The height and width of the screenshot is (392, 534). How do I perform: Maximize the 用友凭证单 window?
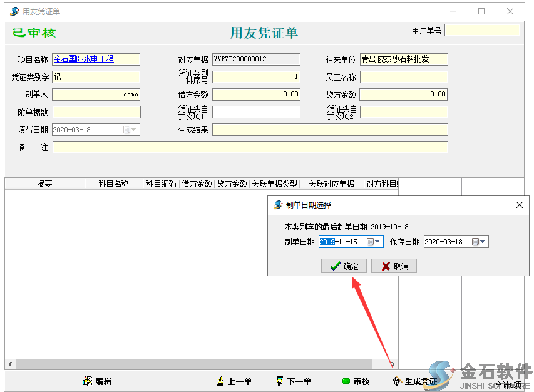click(x=481, y=11)
